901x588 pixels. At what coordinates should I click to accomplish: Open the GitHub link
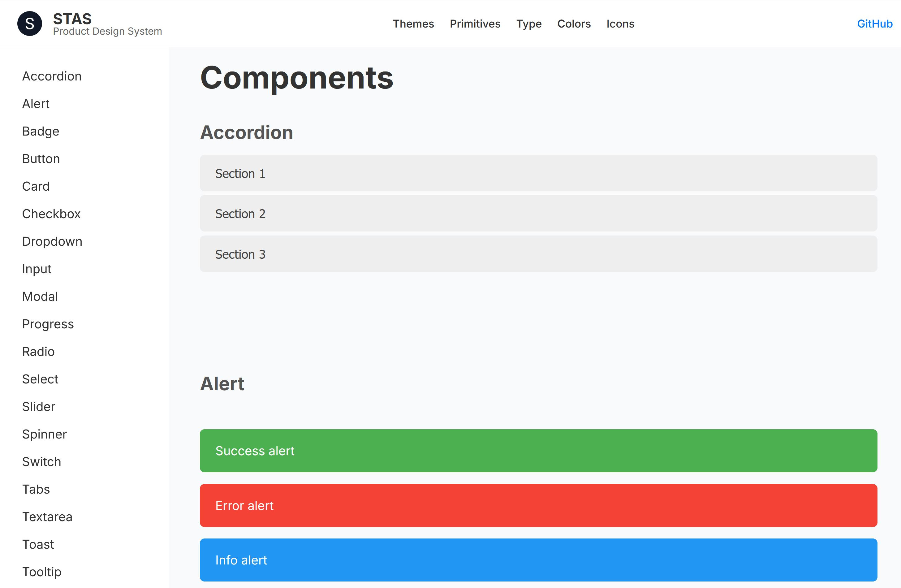[874, 24]
